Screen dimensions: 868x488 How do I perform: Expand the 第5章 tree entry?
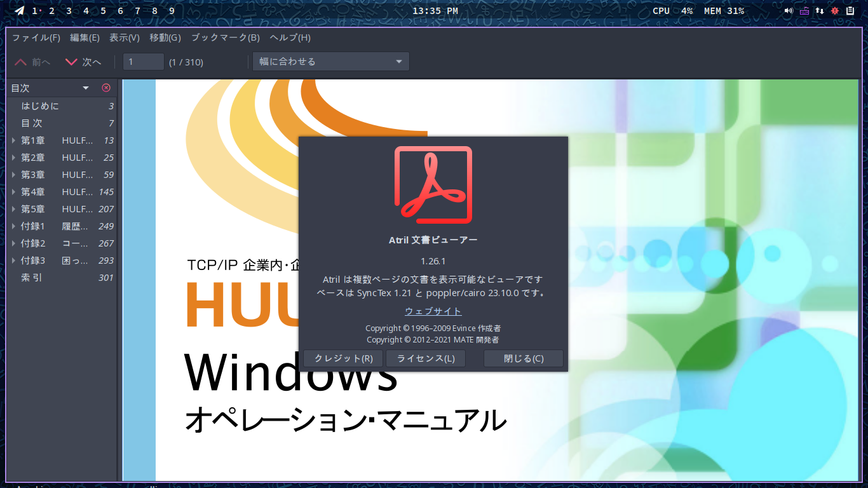coord(14,209)
